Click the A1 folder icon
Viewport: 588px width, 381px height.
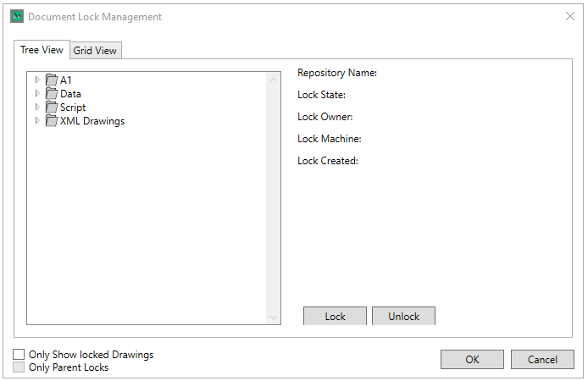click(x=52, y=80)
